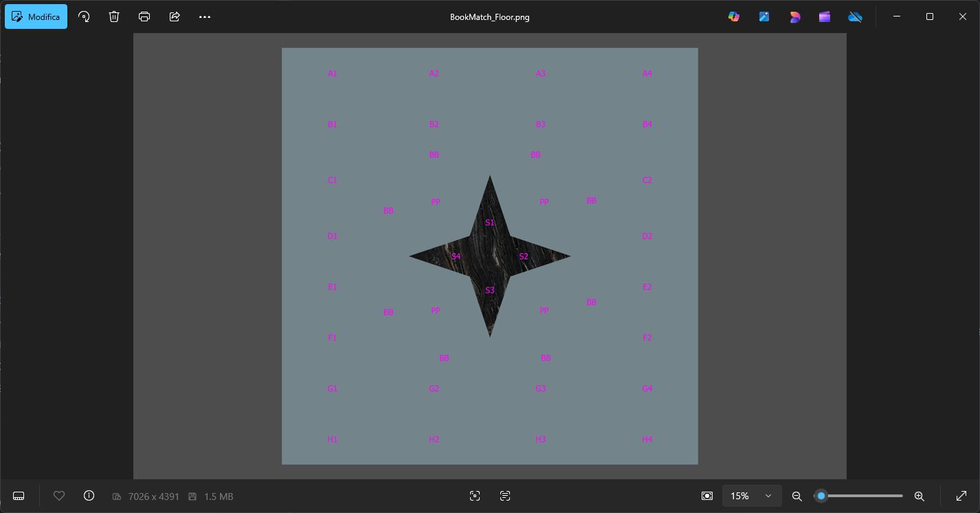Mark the photo as favorite with the heart
This screenshot has width=980, height=513.
59,496
